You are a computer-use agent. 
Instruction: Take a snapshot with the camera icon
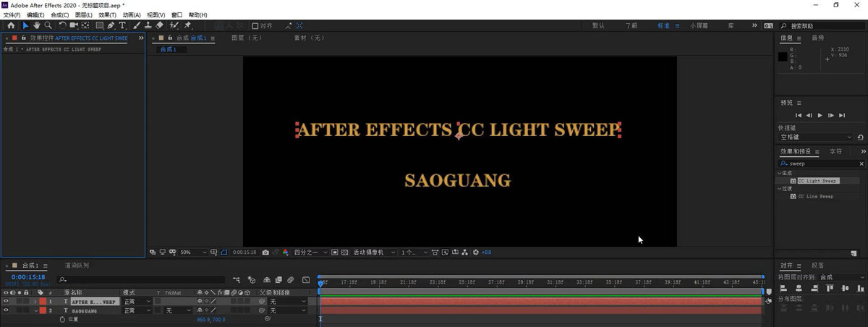tap(265, 252)
